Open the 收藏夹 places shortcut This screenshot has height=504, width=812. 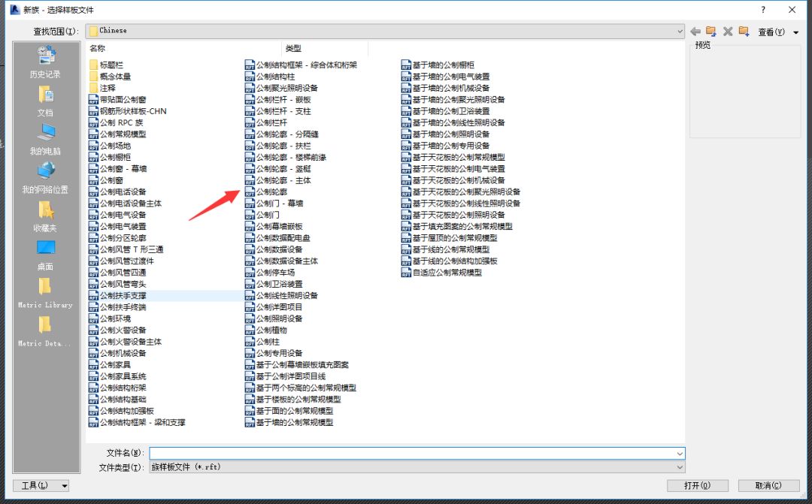pos(45,216)
